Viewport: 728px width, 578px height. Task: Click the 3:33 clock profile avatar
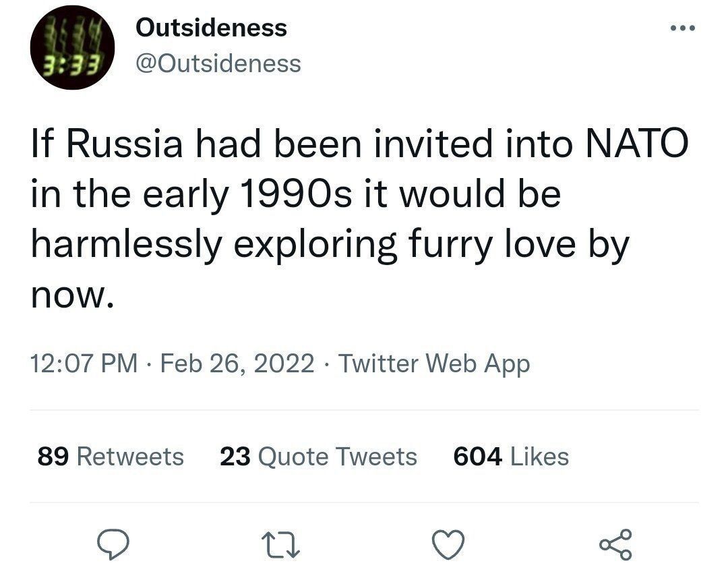point(71,47)
